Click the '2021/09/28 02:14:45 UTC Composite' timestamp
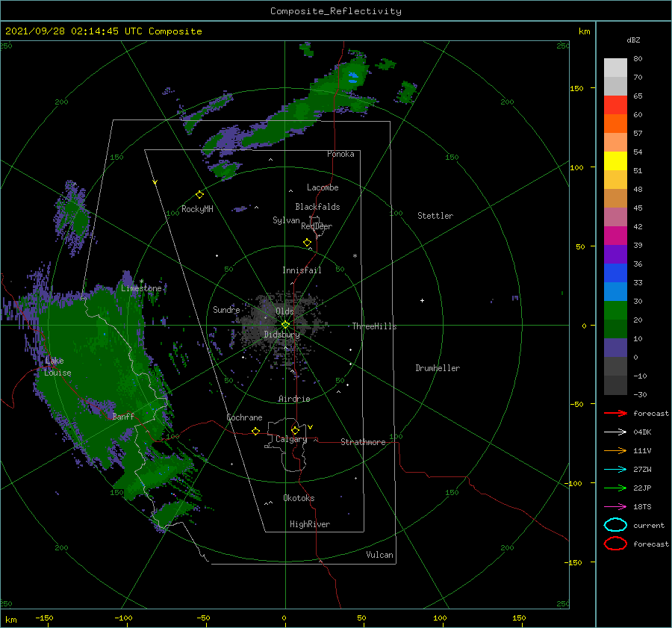Viewport: 672px width, 628px height. click(x=103, y=31)
